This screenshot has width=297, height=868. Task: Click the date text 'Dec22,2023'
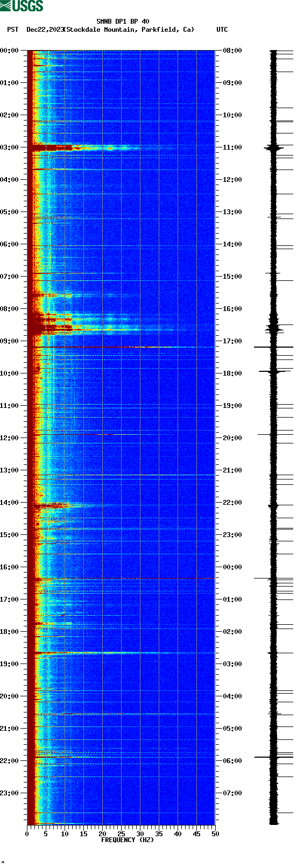pos(45,30)
